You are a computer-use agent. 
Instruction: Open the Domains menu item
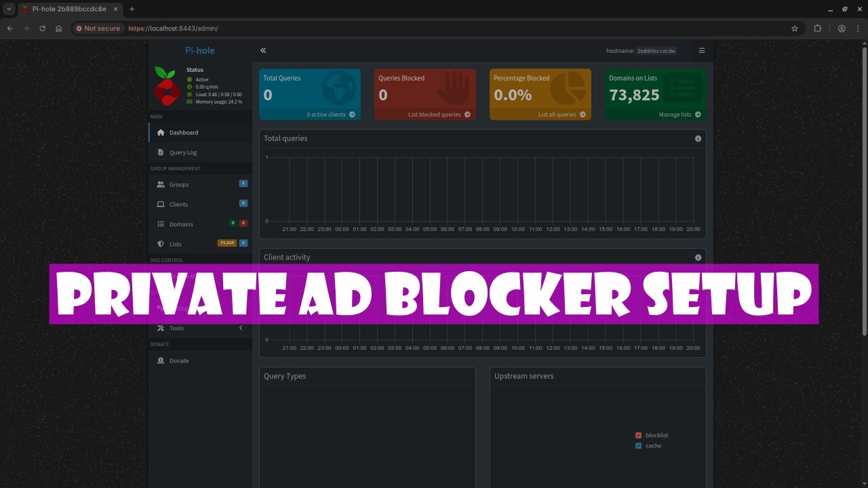click(200, 224)
